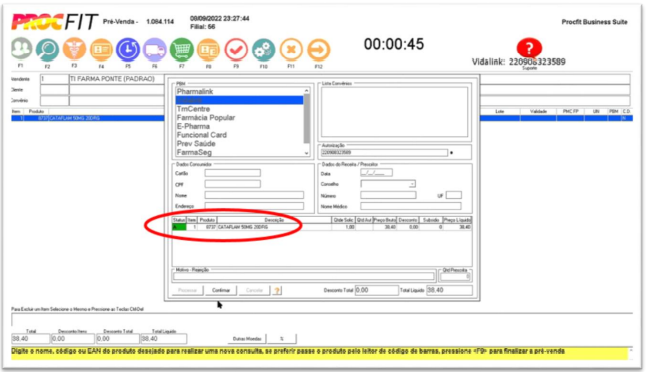Click the Confirmar button
This screenshot has height=372, width=649.
pyautogui.click(x=221, y=290)
